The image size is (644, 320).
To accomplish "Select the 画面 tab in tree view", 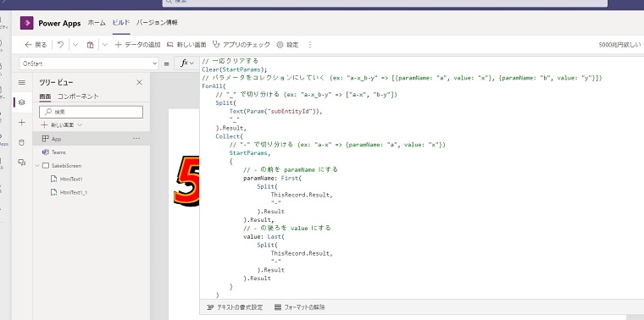I will [x=45, y=97].
